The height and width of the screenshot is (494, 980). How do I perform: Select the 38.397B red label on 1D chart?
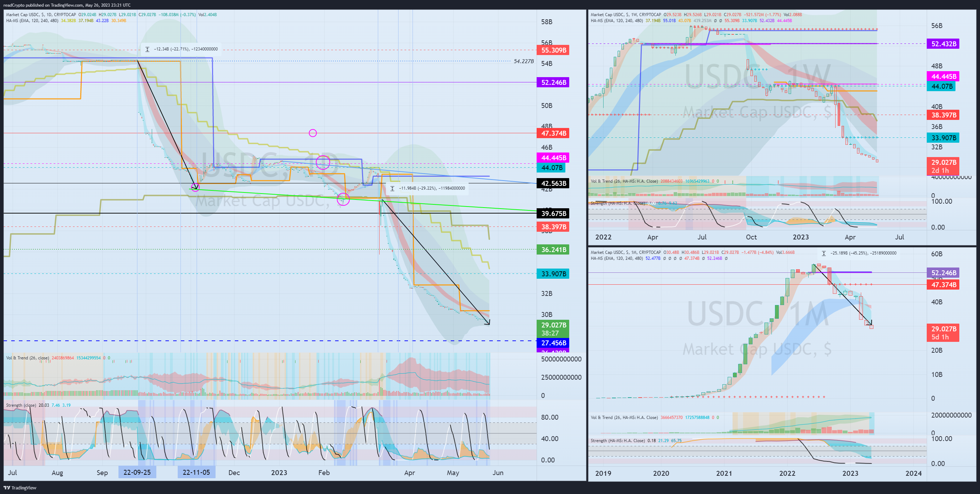click(x=553, y=227)
